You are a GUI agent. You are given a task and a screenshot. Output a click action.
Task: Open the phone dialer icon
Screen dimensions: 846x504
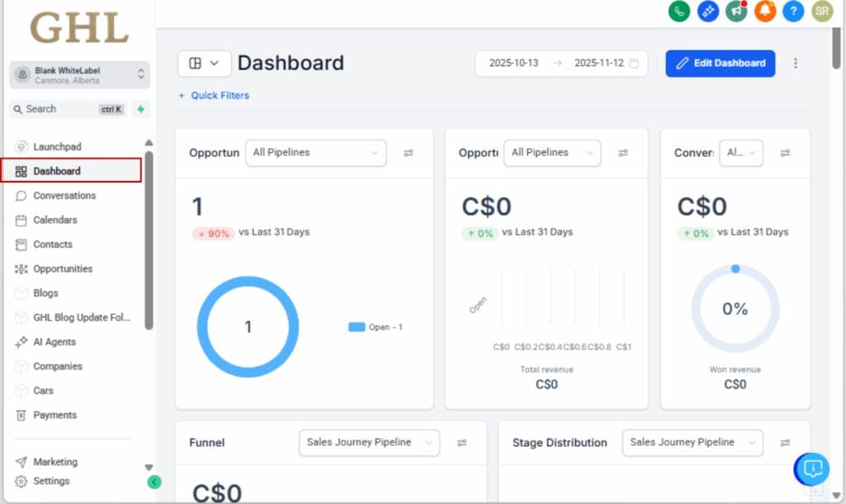tap(678, 12)
